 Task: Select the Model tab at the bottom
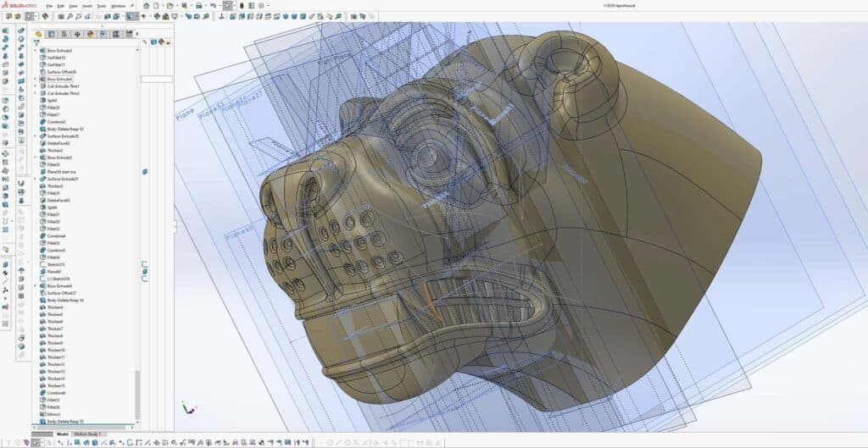62,434
